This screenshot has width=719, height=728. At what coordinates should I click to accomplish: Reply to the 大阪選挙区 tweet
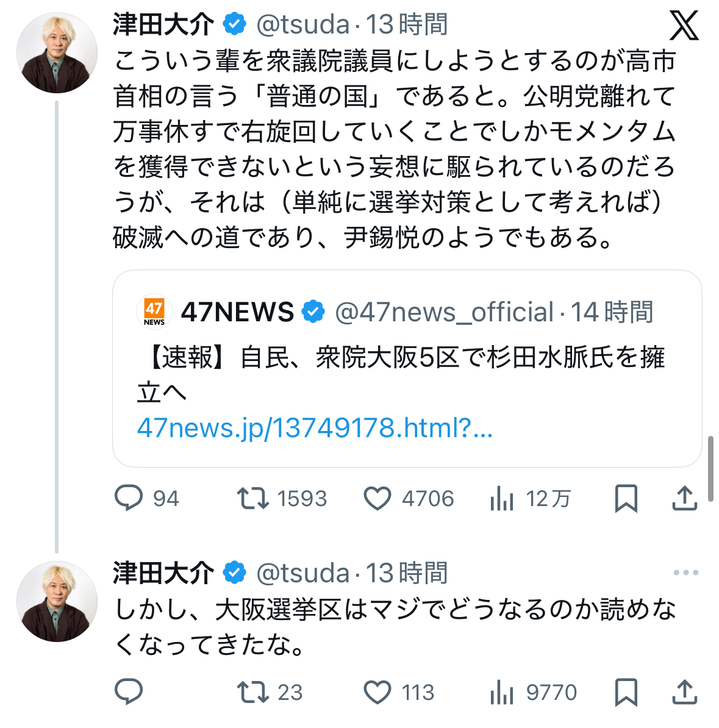tap(129, 692)
